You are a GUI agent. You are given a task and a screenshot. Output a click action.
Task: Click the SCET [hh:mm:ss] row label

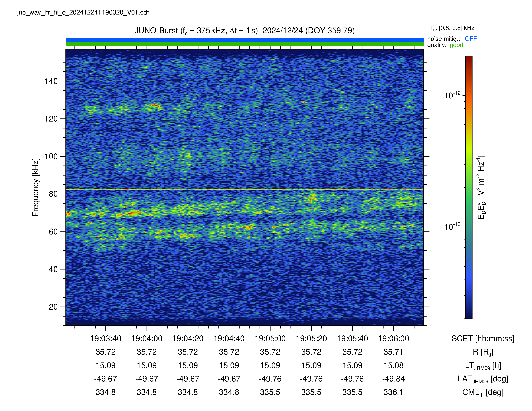click(x=483, y=338)
